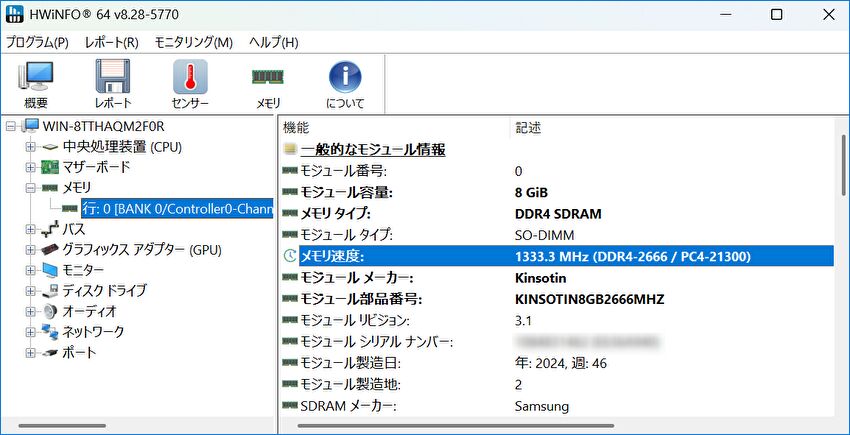850x435 pixels.
Task: Click the module icon beside SDRAM メーカー
Action: 290,406
